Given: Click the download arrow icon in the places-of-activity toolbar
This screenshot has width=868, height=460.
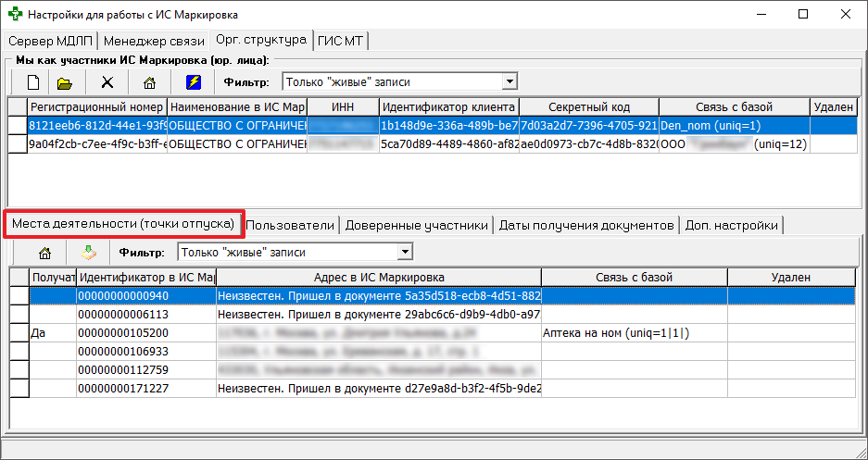Looking at the screenshot, I should point(88,253).
